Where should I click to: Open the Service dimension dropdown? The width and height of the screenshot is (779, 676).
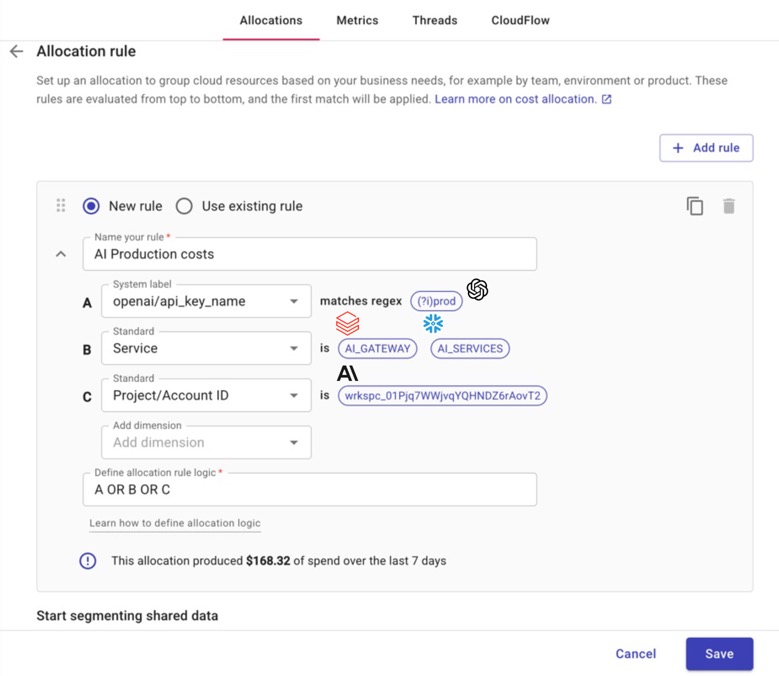point(206,349)
